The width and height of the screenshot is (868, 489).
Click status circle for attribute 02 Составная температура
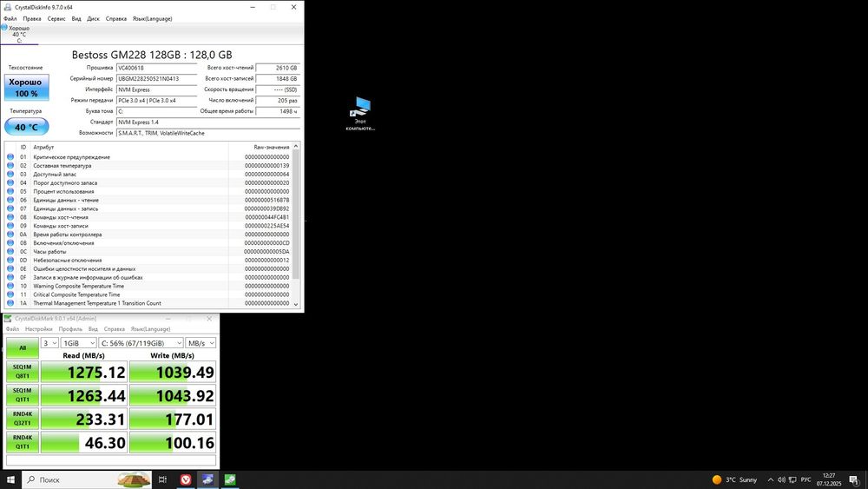point(10,166)
